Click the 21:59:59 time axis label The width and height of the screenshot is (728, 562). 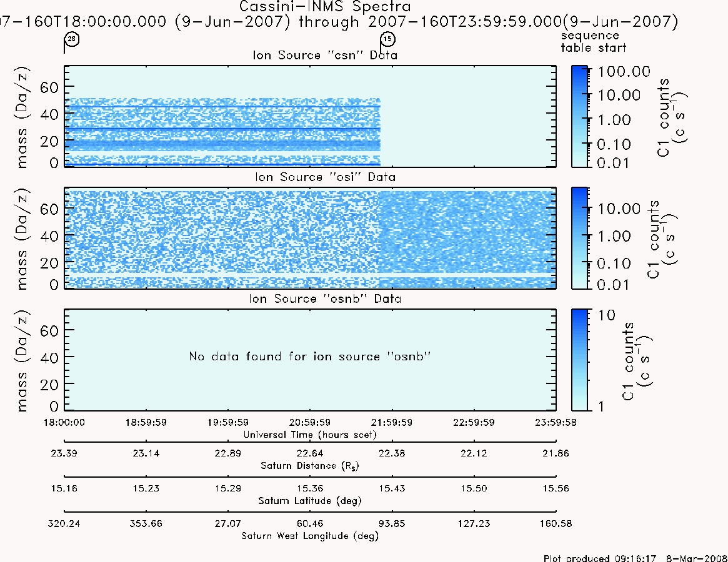point(391,422)
